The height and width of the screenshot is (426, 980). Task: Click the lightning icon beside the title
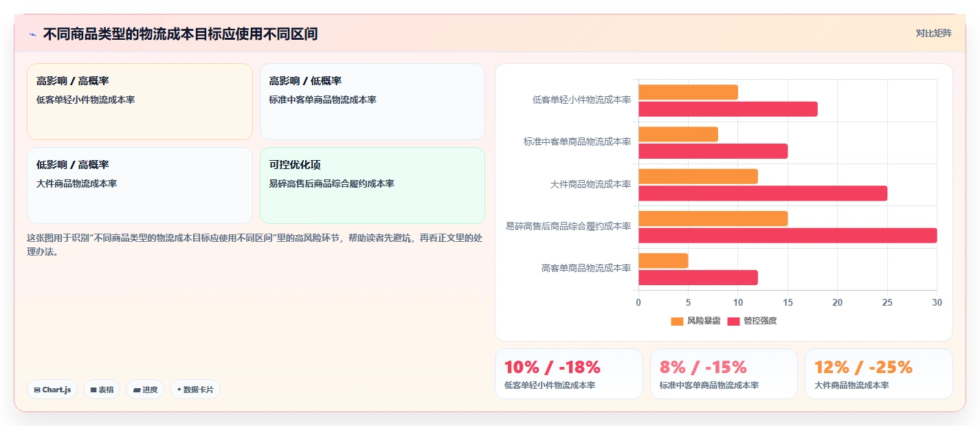tap(33, 34)
